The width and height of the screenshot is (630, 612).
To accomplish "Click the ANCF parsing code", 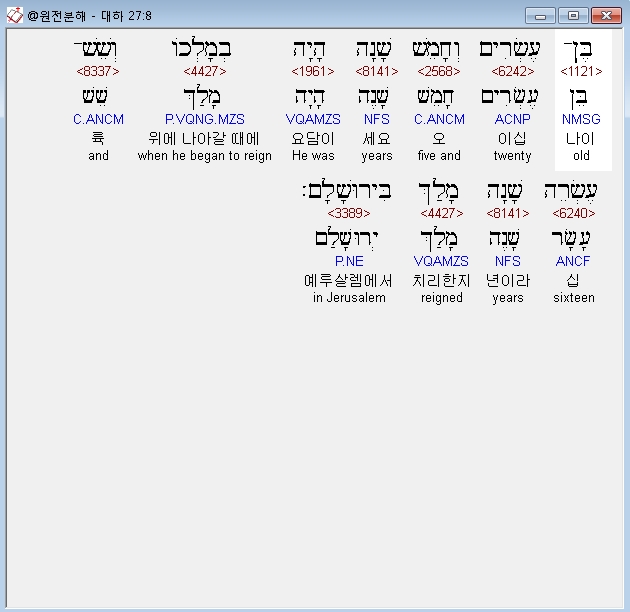I will [573, 261].
